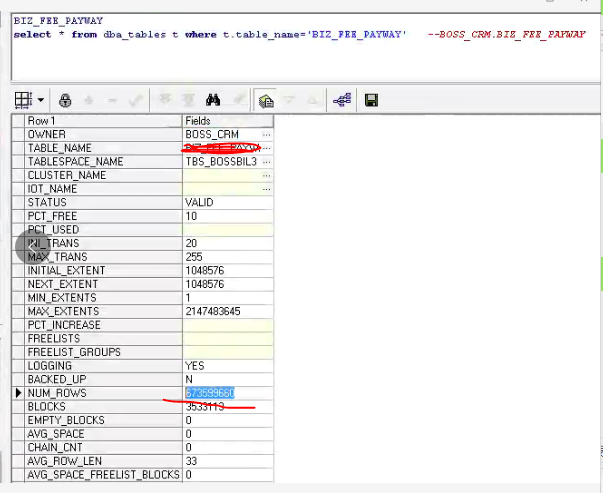This screenshot has width=603, height=493.
Task: Open ellipsis editor for CLUSTER_NAME field
Action: (266, 175)
